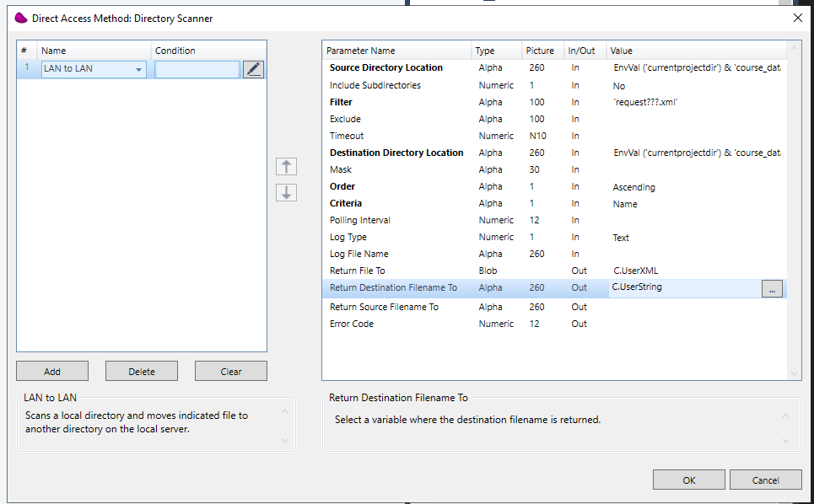
Task: Select the Timeout parameter row
Action: point(554,136)
